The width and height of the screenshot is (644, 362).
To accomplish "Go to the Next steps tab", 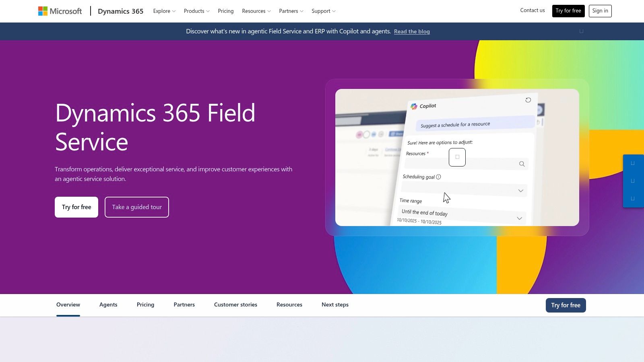I will pos(335,305).
